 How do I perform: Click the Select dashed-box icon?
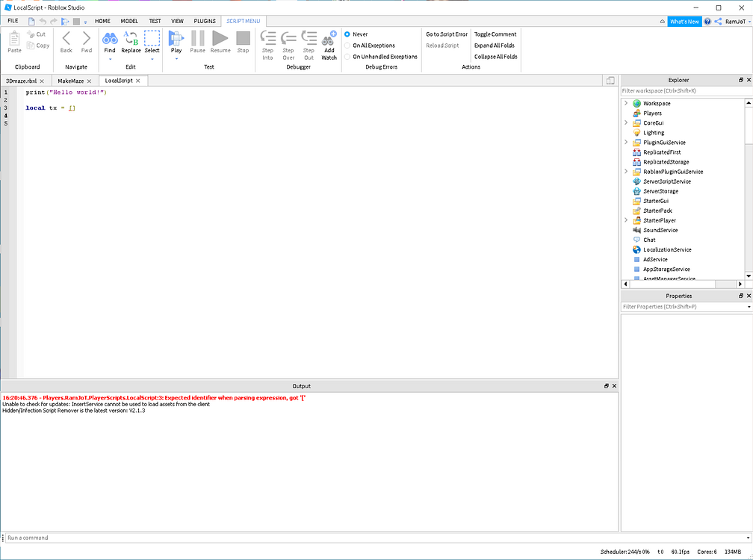(x=152, y=38)
